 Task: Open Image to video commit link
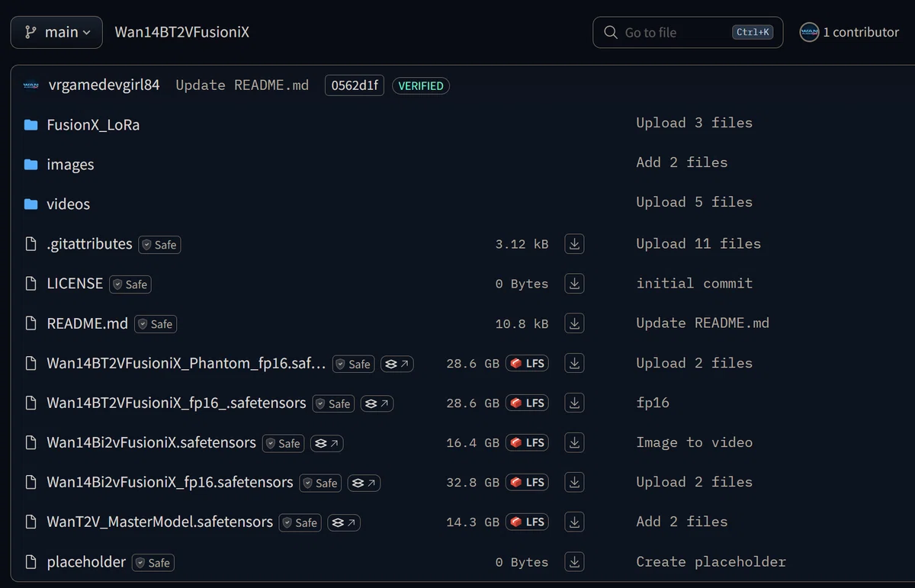[x=694, y=442]
